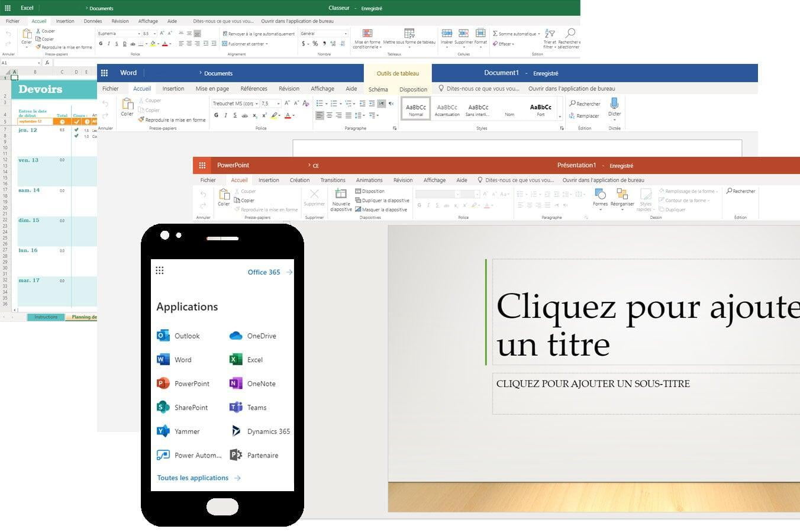800x532 pixels.
Task: Open the Animations tab in PowerPoint
Action: pos(369,180)
